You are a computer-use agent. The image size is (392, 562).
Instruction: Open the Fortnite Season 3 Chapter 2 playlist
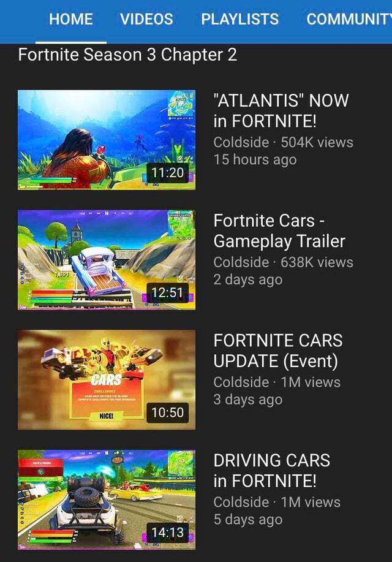[x=127, y=55]
